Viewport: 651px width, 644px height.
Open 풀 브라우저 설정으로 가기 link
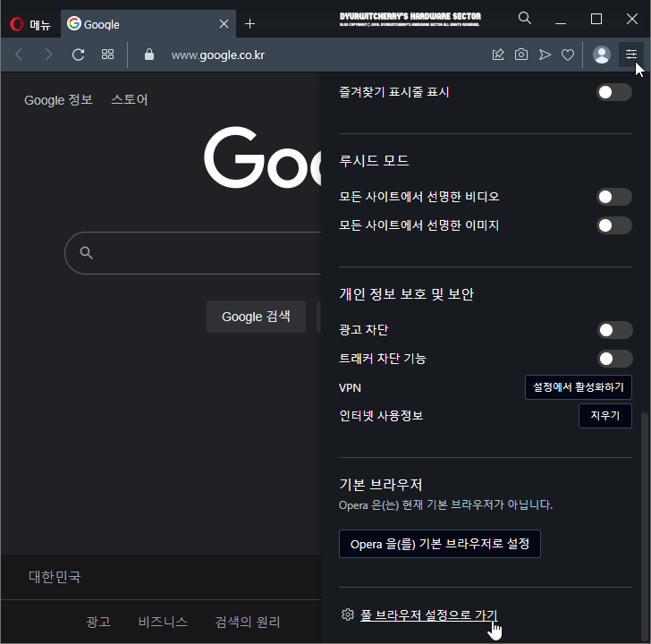pos(429,615)
